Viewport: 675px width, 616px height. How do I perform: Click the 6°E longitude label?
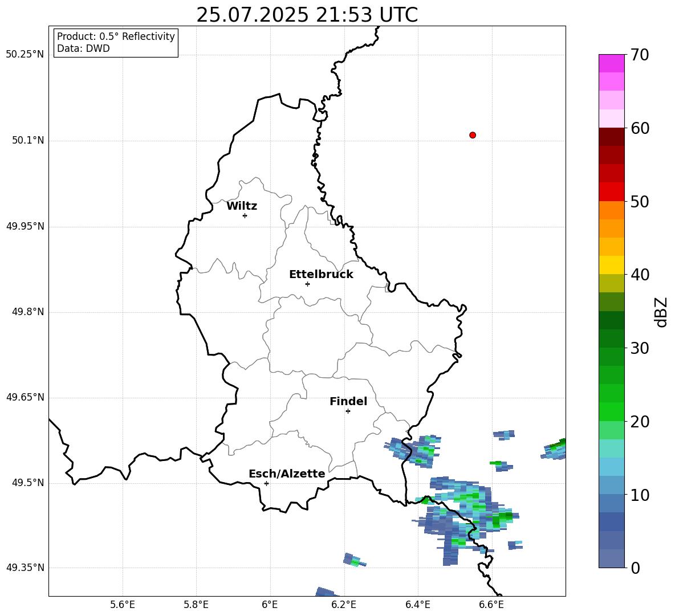coord(270,605)
